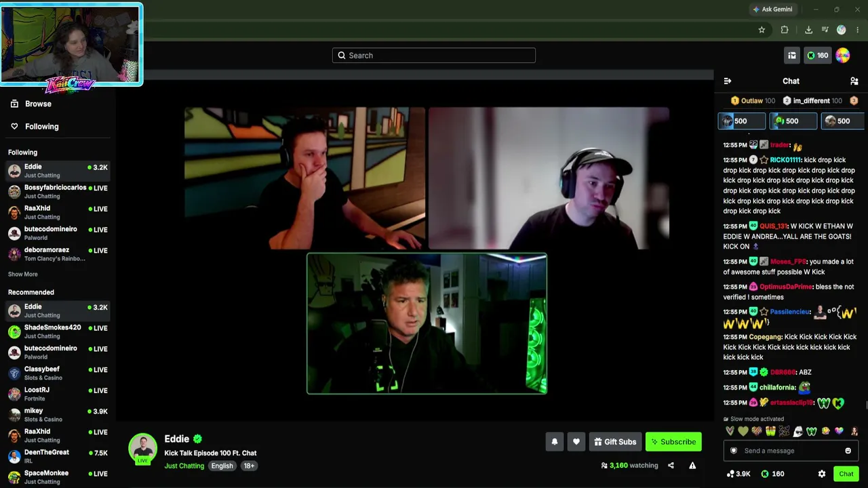Bookmark this page with the star icon
Viewport: 868px width, 488px height.
point(762,30)
